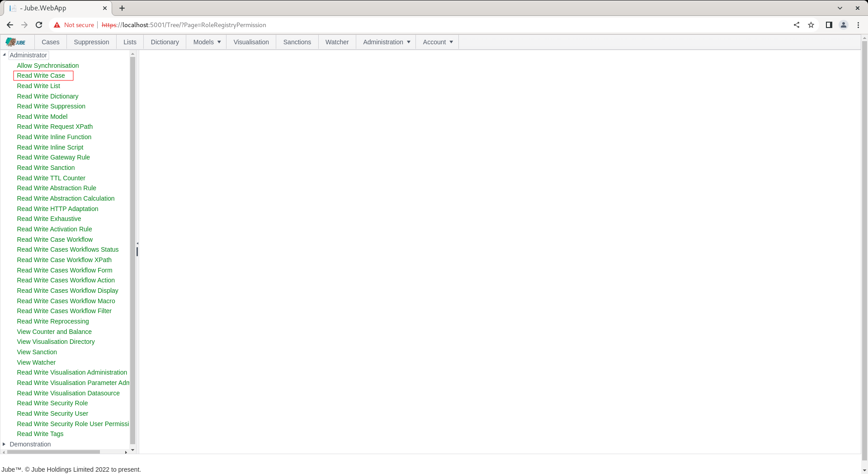Select Read Write Case Workflow XPath permission

pos(64,260)
